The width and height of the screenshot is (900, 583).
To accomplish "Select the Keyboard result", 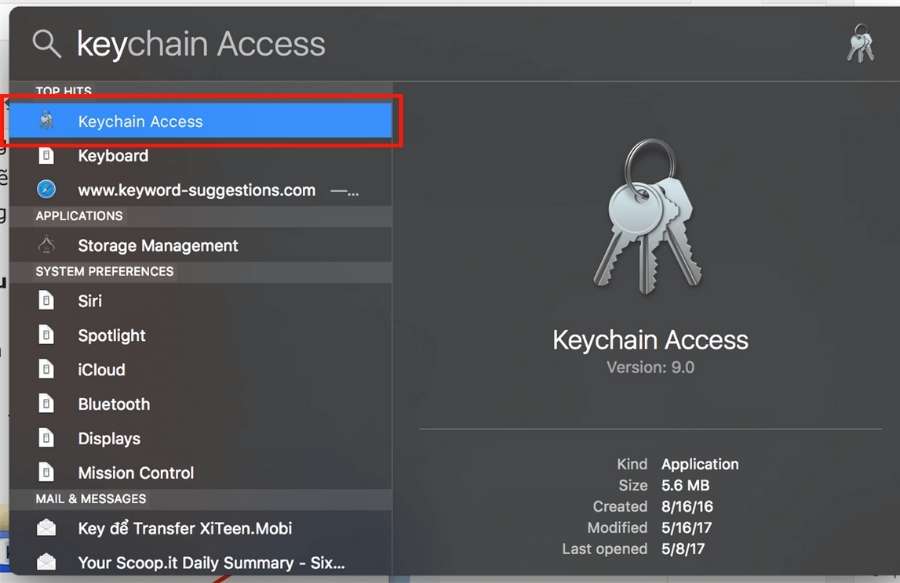I will 113,156.
